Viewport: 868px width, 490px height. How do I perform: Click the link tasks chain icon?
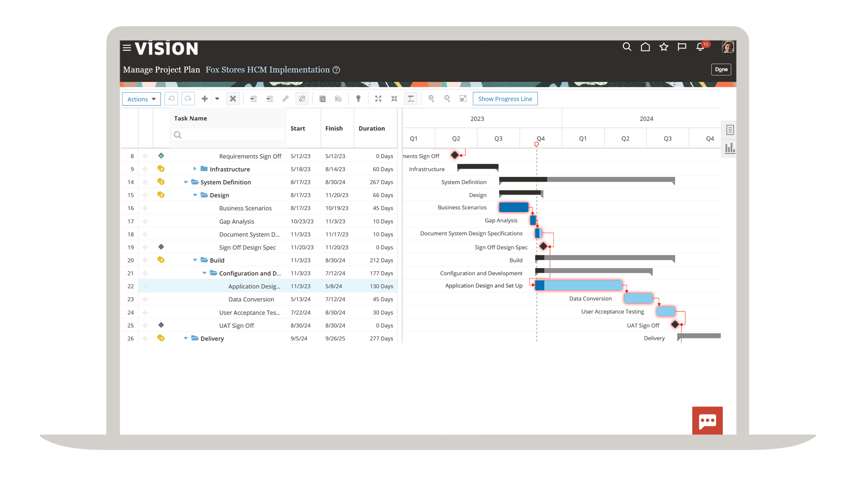coord(286,99)
